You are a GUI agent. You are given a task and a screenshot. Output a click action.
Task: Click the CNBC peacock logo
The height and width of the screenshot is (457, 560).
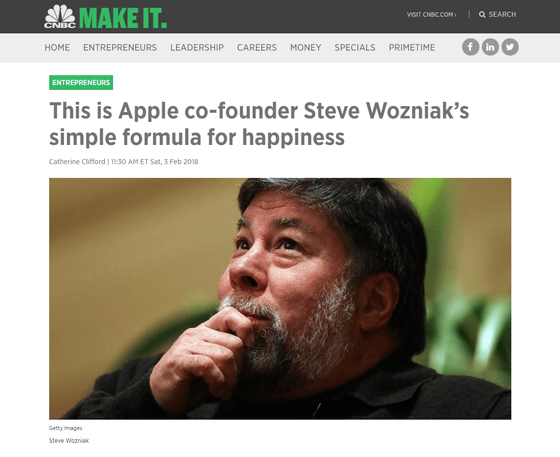[x=60, y=16]
